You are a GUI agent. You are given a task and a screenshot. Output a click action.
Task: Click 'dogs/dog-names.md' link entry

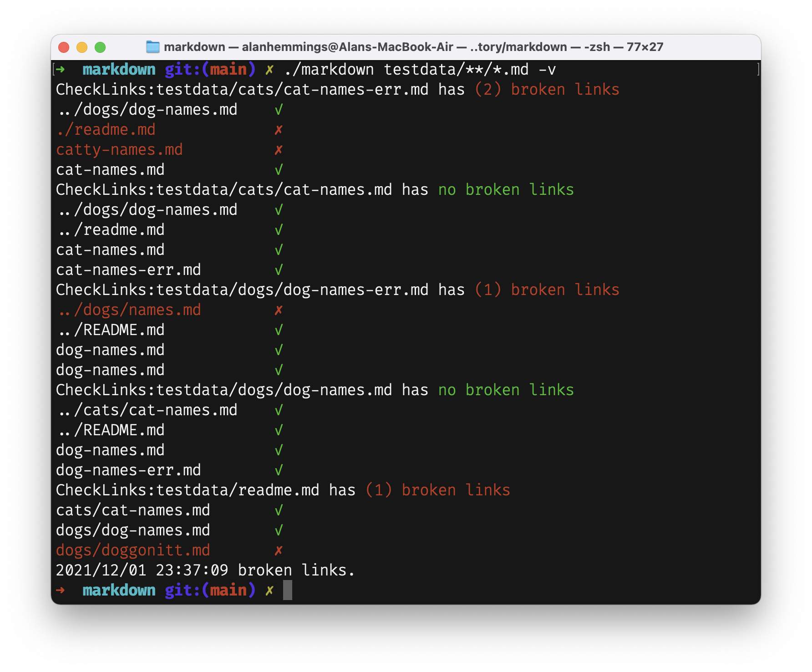tap(133, 530)
